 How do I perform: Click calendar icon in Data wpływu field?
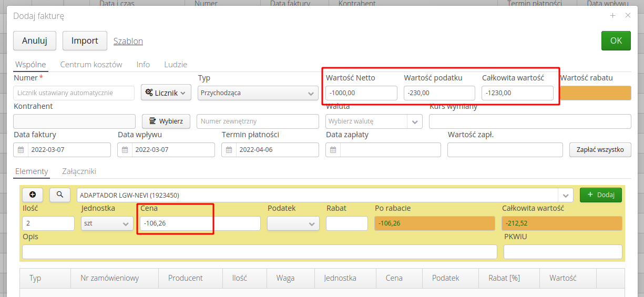(125, 150)
